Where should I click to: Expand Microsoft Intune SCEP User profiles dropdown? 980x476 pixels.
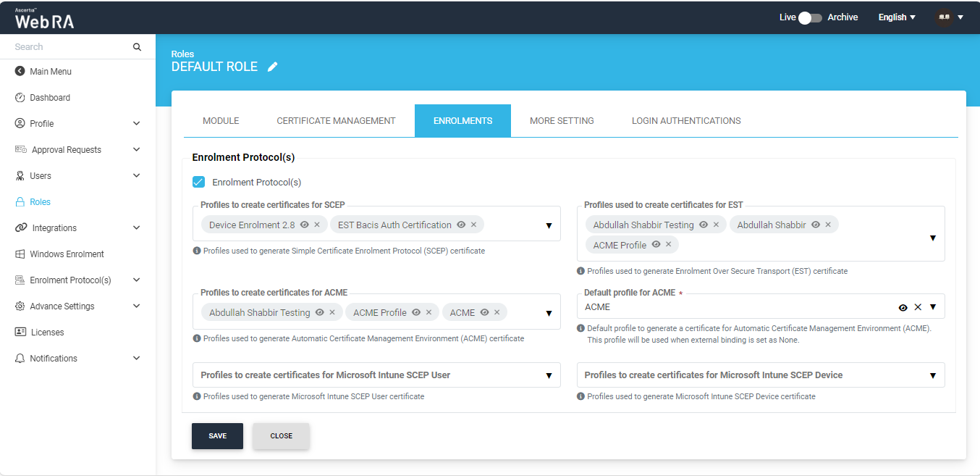[x=549, y=375]
